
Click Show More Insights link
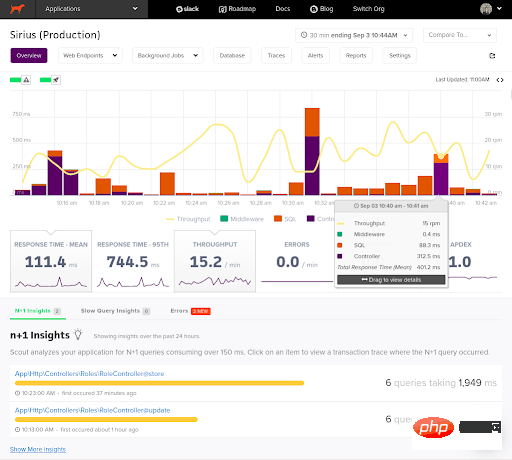tap(38, 449)
